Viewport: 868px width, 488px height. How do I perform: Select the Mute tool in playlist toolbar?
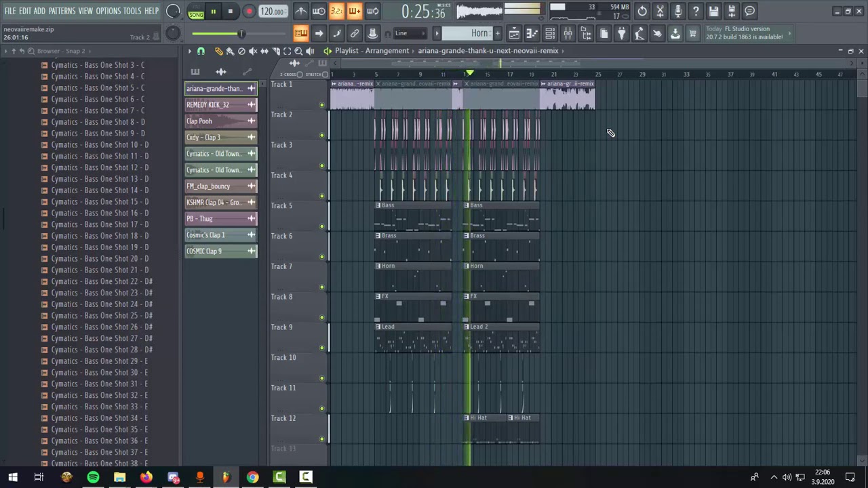[253, 51]
